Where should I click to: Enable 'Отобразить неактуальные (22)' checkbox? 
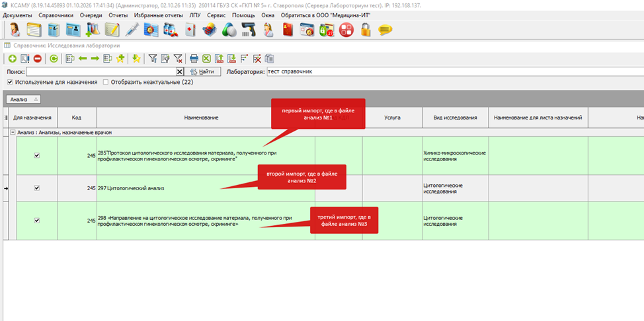(106, 82)
